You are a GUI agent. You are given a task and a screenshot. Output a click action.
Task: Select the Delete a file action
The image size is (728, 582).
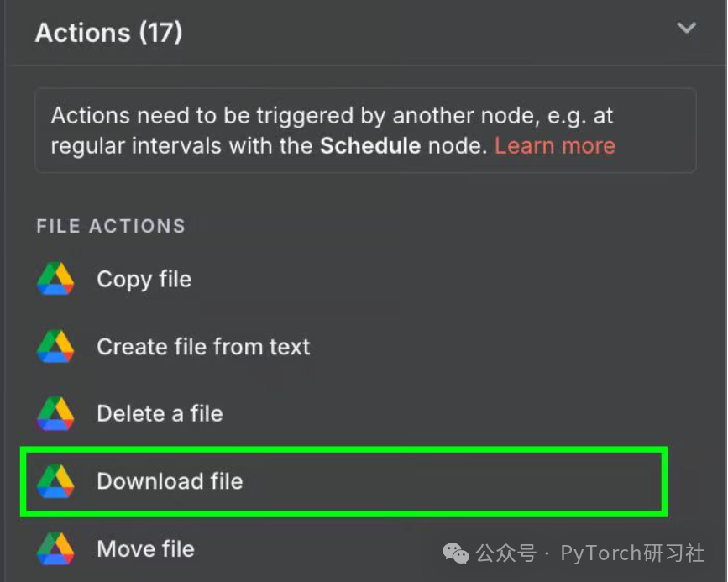pos(160,413)
